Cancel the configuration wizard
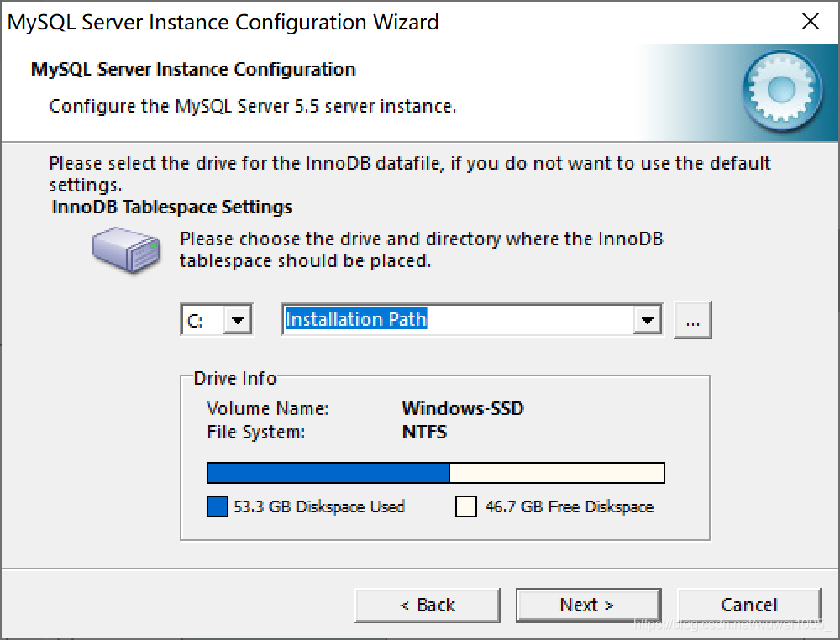 (749, 606)
